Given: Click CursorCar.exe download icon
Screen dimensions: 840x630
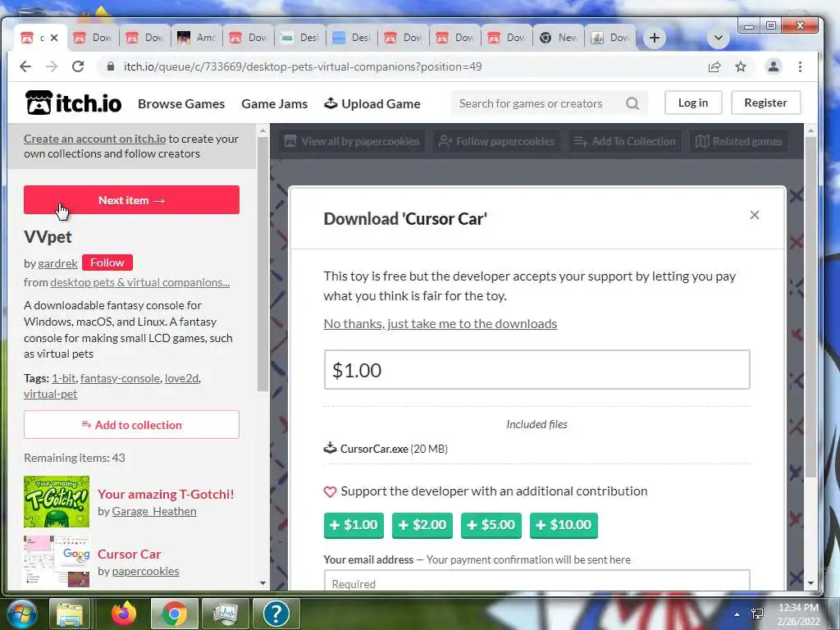Looking at the screenshot, I should pos(330,448).
